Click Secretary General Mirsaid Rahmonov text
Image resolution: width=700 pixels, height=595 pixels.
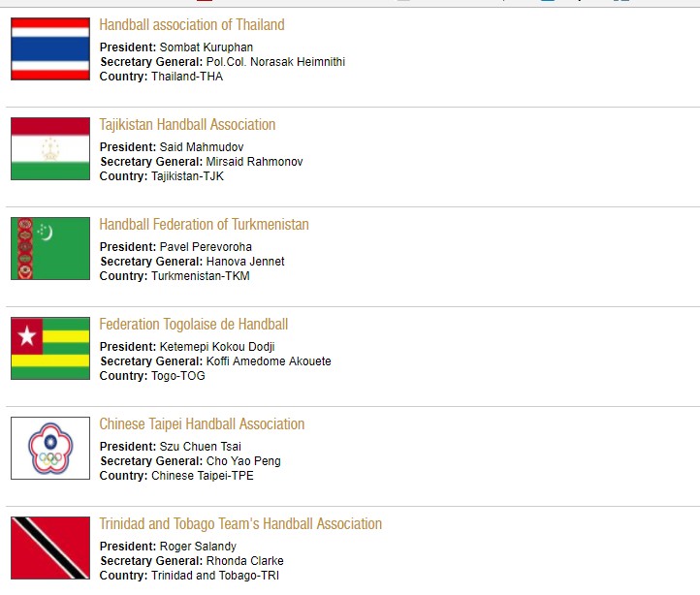[254, 162]
